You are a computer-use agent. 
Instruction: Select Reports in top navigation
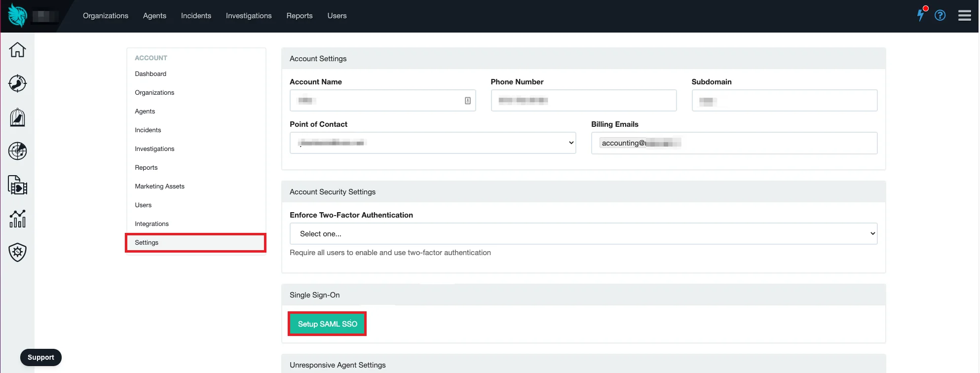click(x=300, y=16)
